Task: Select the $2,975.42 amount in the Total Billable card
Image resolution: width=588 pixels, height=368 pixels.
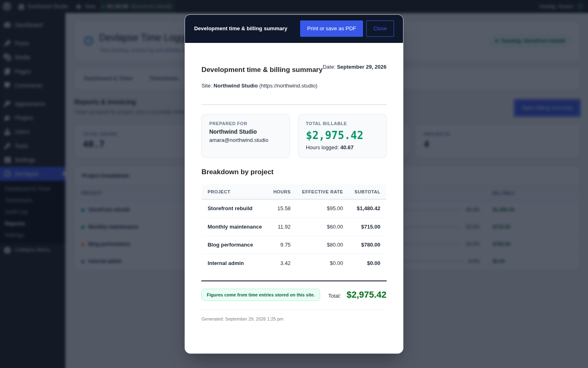Action: click(334, 135)
